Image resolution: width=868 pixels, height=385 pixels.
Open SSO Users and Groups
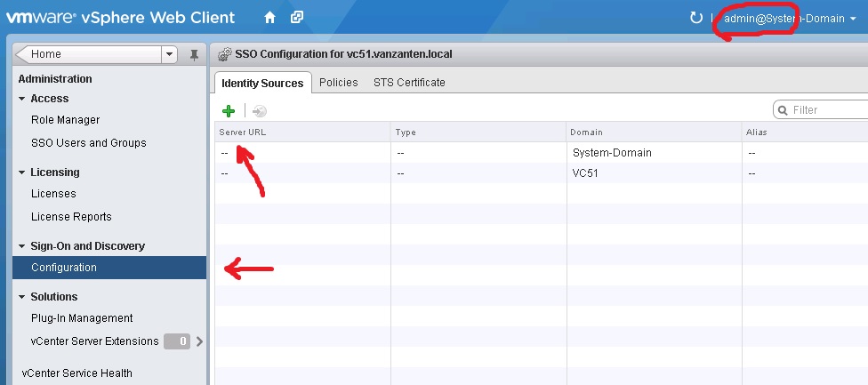click(89, 143)
